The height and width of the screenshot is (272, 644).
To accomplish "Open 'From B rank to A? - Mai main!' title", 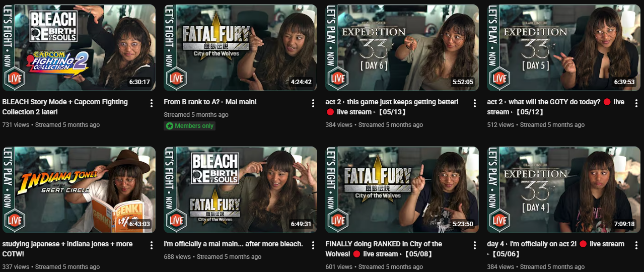I will click(210, 102).
